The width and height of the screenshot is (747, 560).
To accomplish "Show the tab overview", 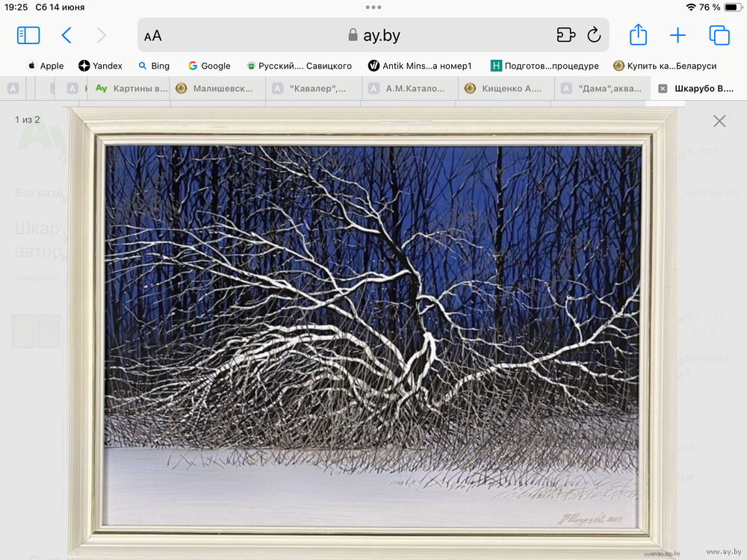I will tap(719, 35).
